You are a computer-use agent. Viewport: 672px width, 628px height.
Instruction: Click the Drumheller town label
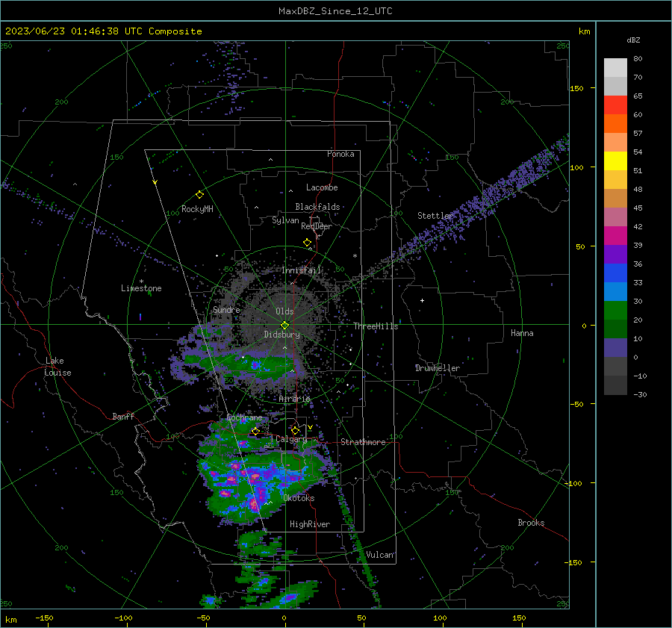(438, 368)
